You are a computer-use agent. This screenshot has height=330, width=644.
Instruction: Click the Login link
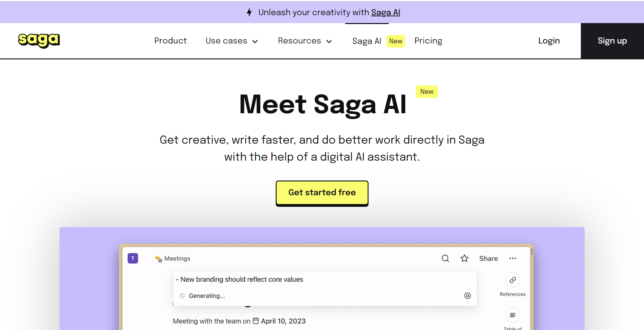(x=549, y=41)
